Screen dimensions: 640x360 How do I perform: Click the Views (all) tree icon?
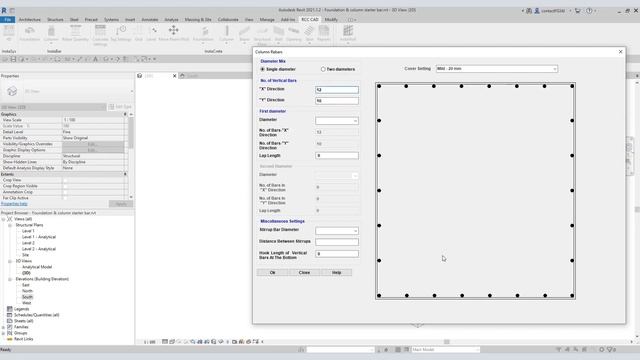coord(10,219)
